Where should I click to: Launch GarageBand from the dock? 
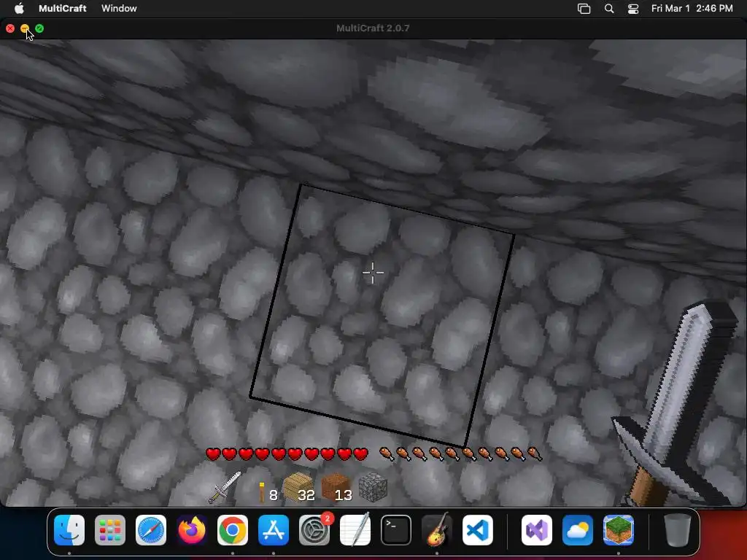(x=437, y=530)
